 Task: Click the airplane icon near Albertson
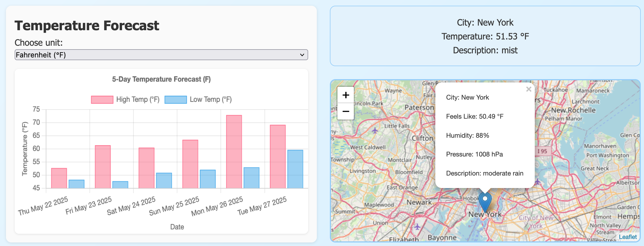tap(537, 182)
